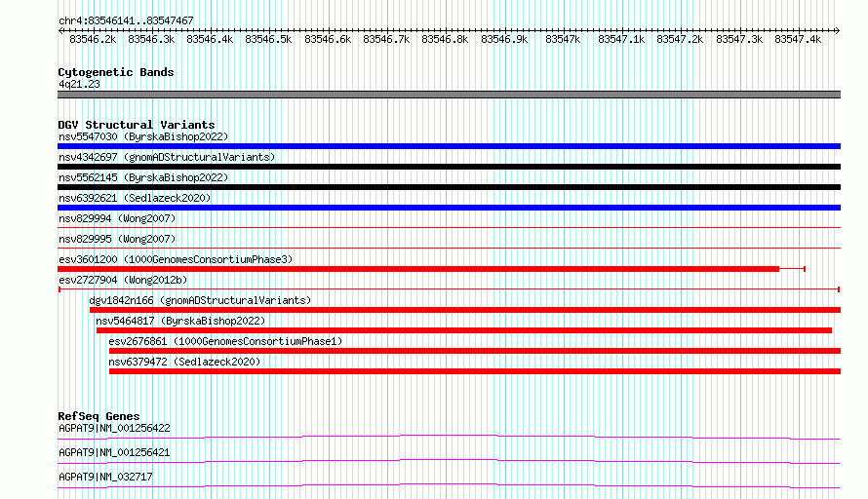Open variant nsv4342697 (gnomADStructuralVariants) label
868x499 pixels.
pos(167,157)
